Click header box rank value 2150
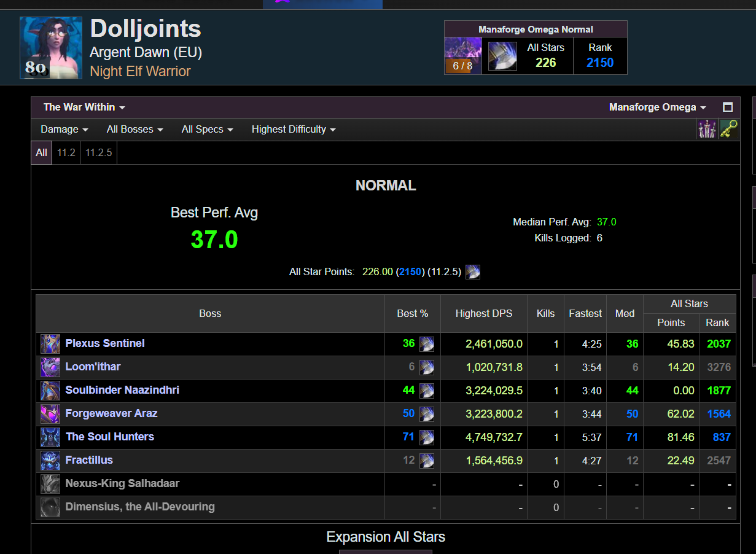 tap(600, 63)
